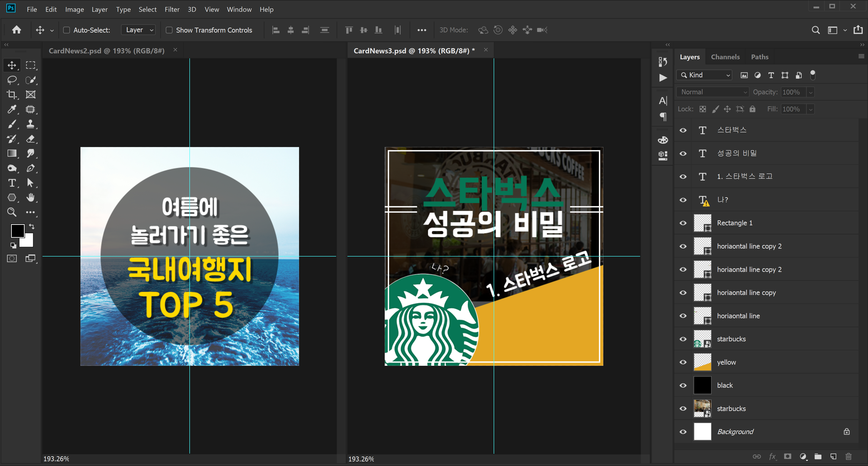Open the Layers panel options menu
The height and width of the screenshot is (466, 868).
tap(861, 56)
